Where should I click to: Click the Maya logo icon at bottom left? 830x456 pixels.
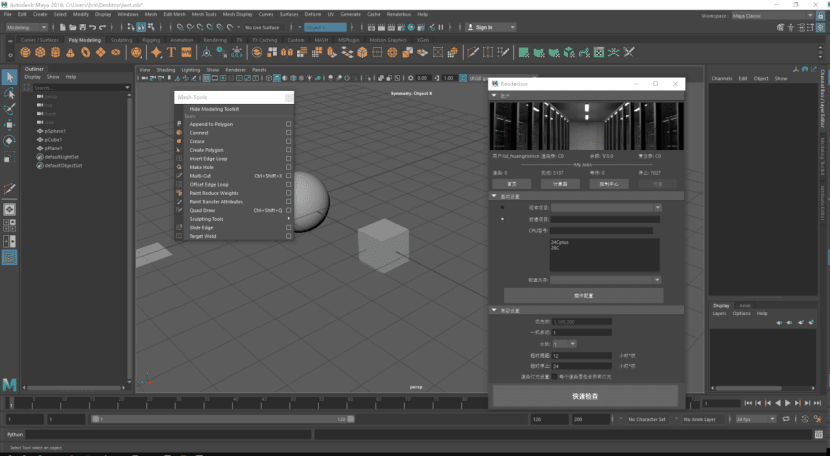click(9, 384)
